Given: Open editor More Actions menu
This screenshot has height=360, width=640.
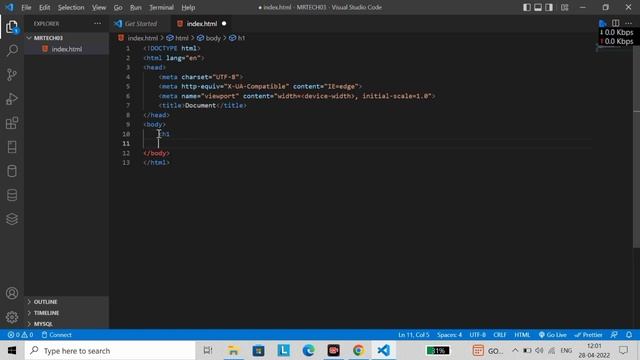Looking at the screenshot, I should click(x=629, y=23).
